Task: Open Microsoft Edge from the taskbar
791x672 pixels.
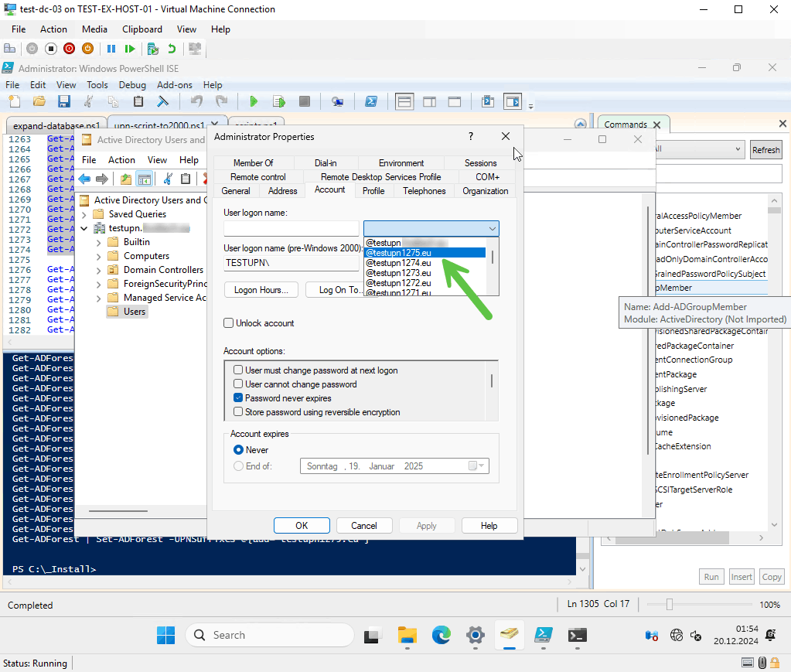Action: tap(441, 635)
